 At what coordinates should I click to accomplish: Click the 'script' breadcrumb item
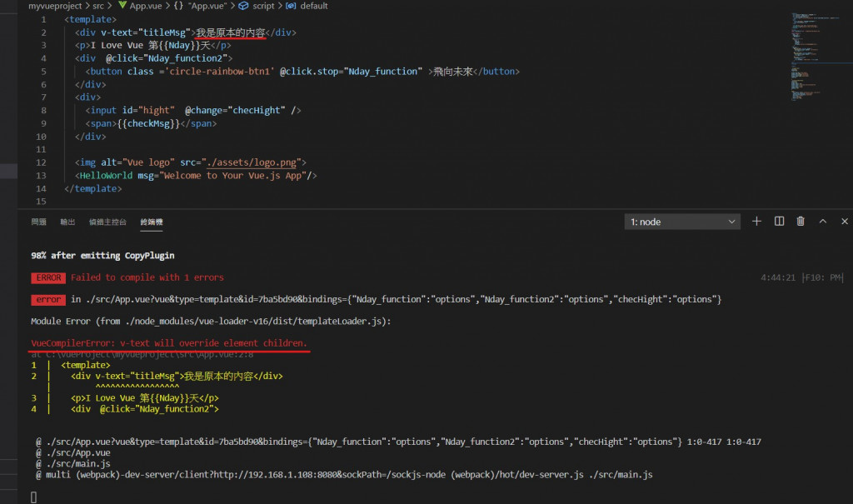[x=263, y=6]
